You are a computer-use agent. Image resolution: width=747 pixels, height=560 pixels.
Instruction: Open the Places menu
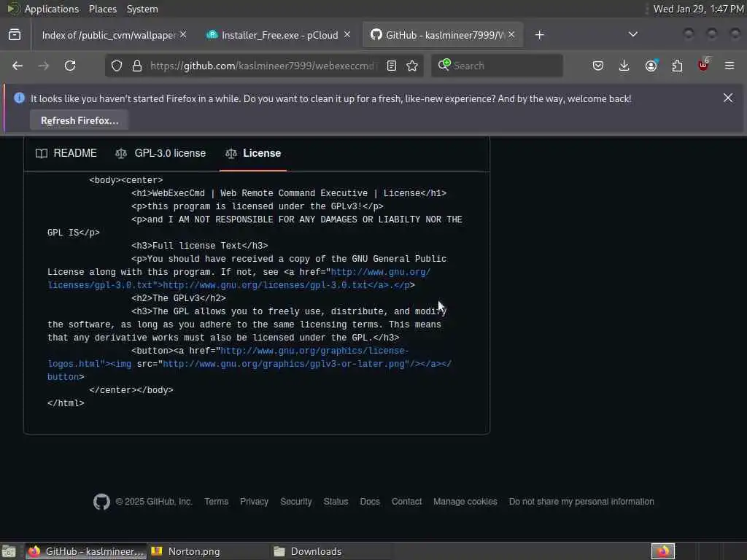103,9
